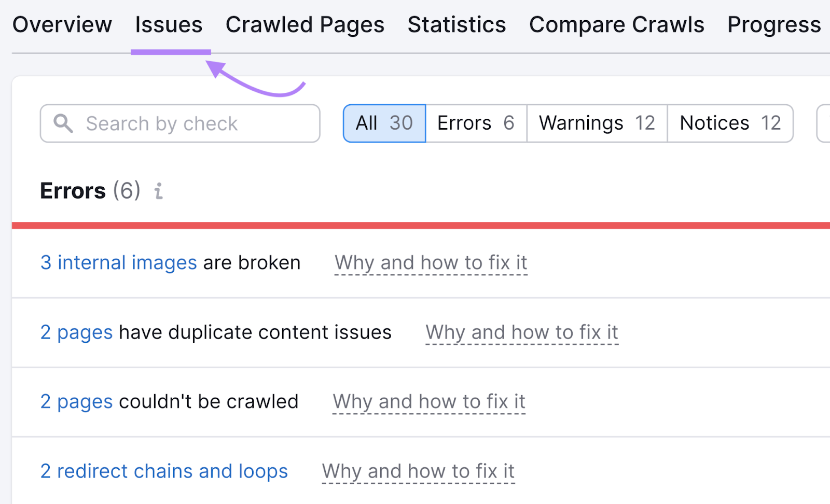The image size is (830, 504).
Task: Enable the Warnings filter
Action: coord(595,123)
